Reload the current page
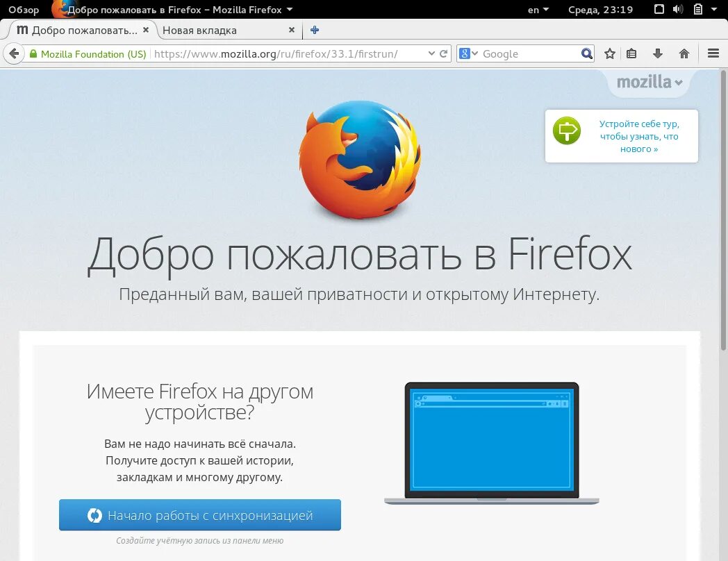This screenshot has height=561, width=728. coord(443,54)
